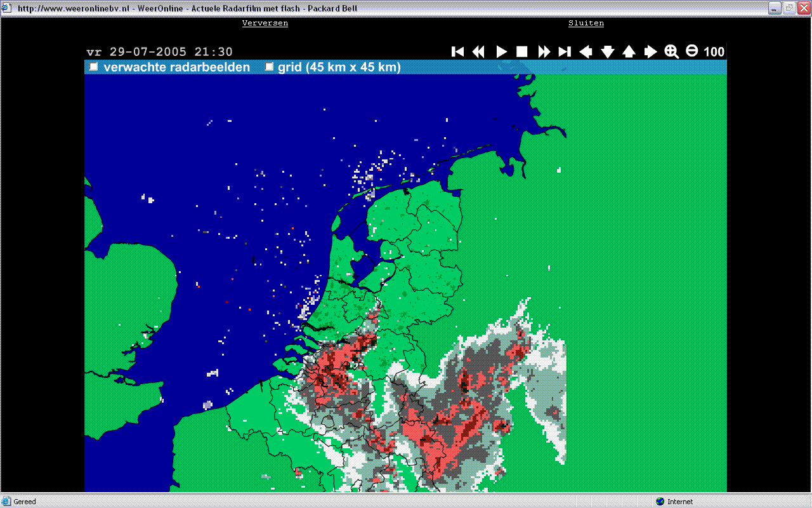Toggle grid 45 km x 45 km checkbox
812x508 pixels.
(270, 67)
